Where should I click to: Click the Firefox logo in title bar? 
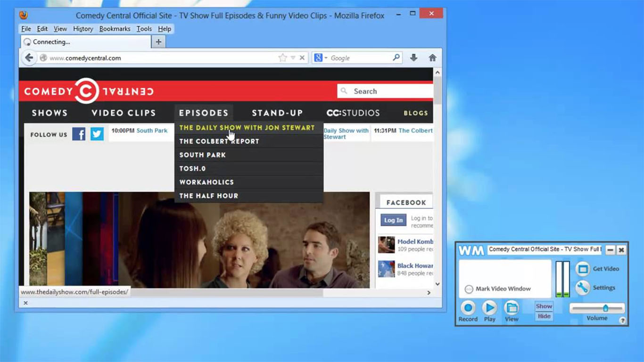(24, 15)
